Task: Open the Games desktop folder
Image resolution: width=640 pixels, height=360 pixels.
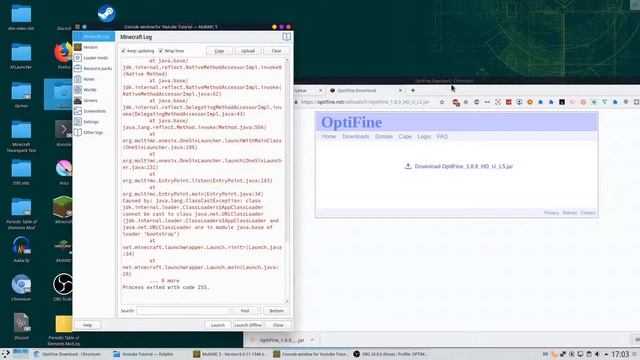Action: coord(21,95)
